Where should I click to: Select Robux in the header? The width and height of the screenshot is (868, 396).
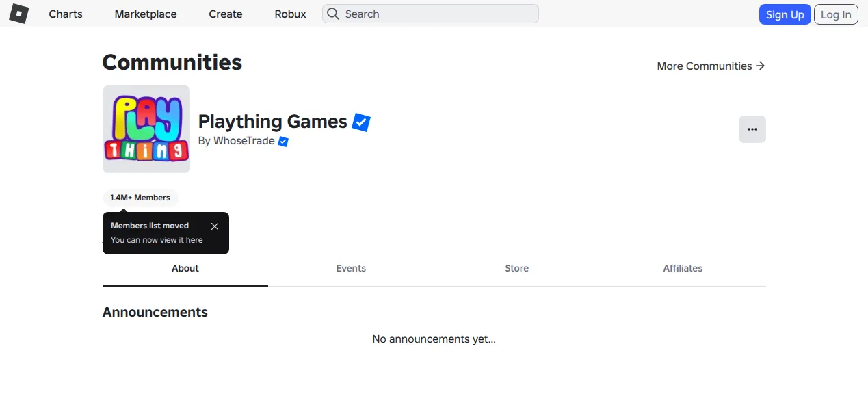(291, 14)
